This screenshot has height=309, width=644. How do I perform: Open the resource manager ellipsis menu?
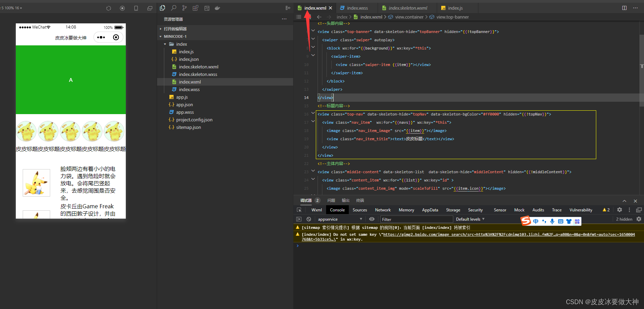point(284,19)
